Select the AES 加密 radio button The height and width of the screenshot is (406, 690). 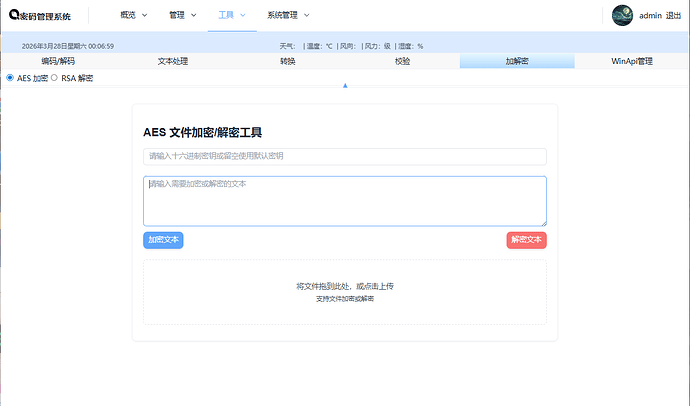pos(10,78)
